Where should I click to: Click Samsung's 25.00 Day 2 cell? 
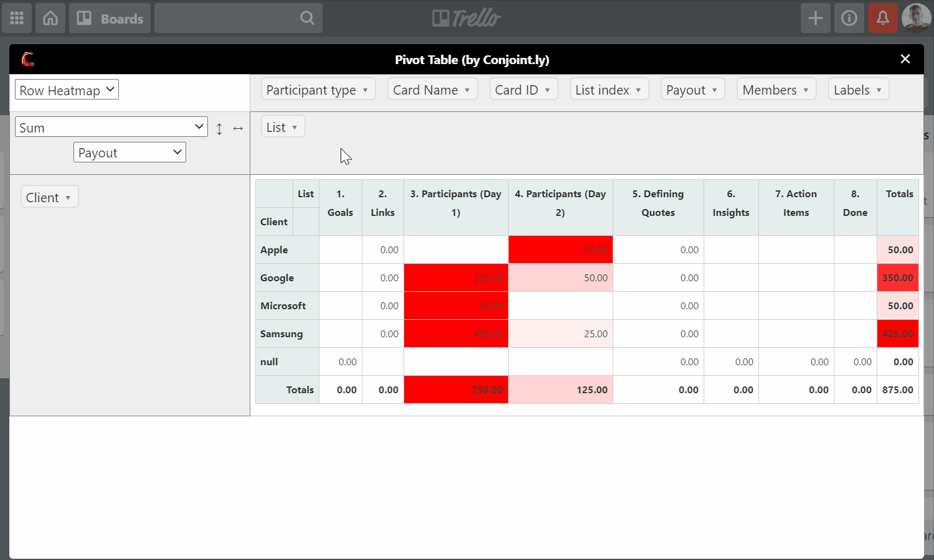560,334
